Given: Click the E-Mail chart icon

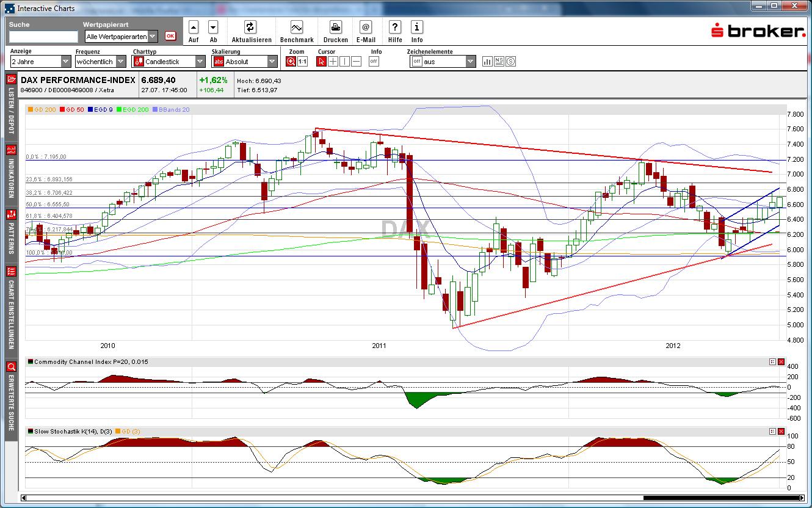Looking at the screenshot, I should [x=365, y=27].
